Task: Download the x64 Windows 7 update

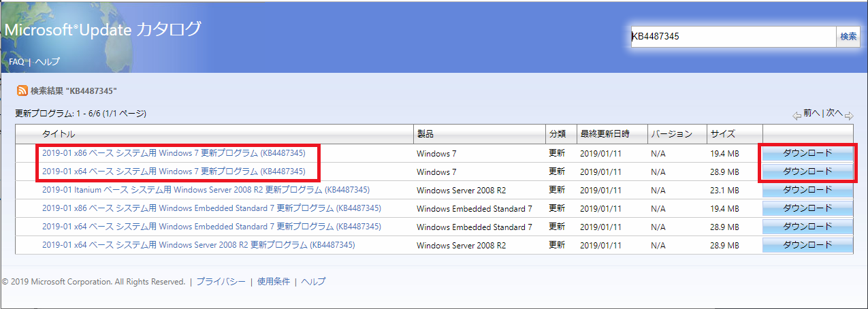Action: (807, 172)
